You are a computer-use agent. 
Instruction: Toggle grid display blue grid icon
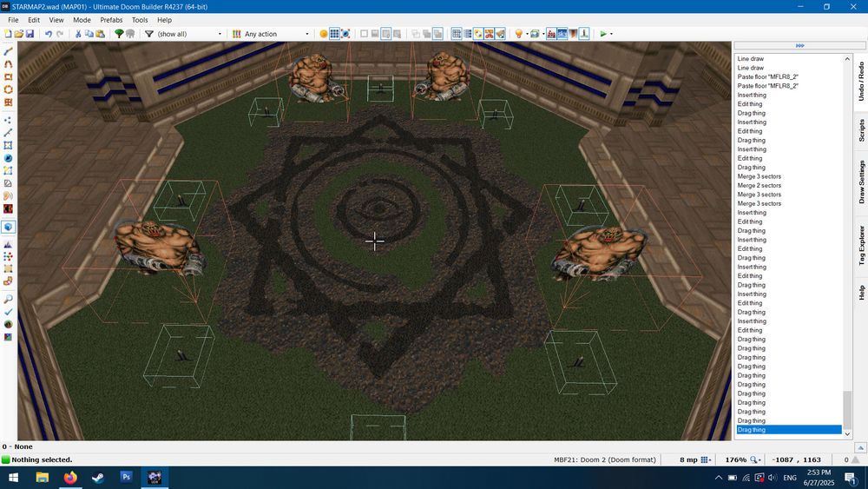coord(334,34)
